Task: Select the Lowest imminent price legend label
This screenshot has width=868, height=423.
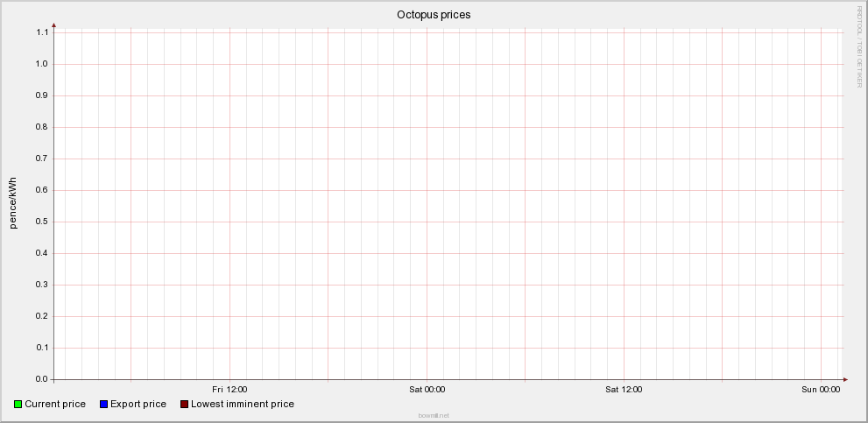Action: tap(243, 405)
